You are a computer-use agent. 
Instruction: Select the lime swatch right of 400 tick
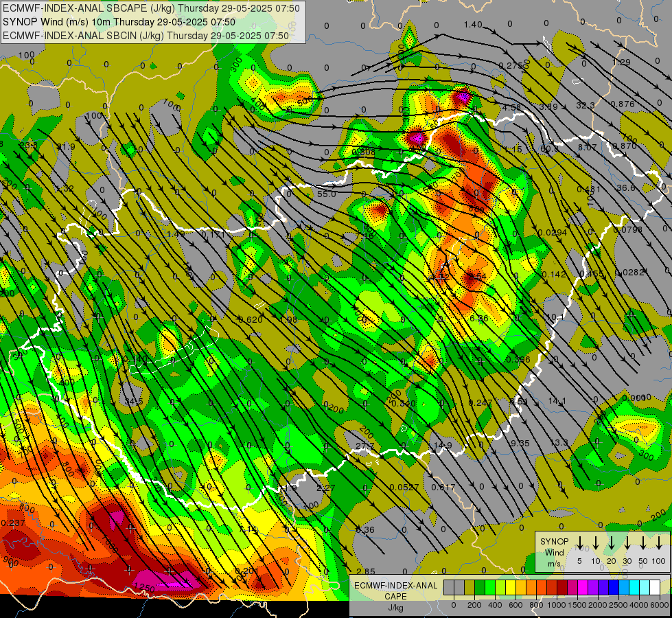[x=500, y=588]
